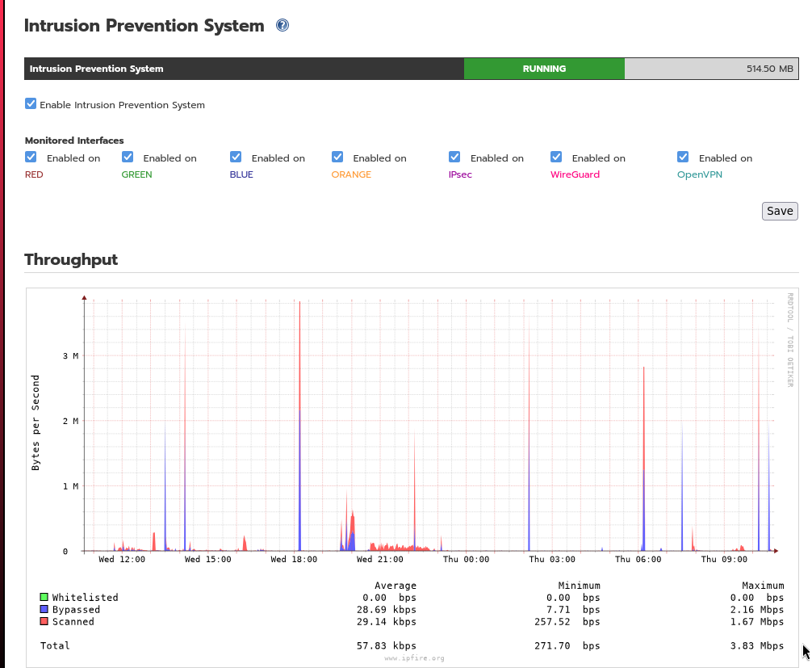Screen dimensions: 812x668
Task: Open the help icon beside the page title
Action: click(283, 25)
